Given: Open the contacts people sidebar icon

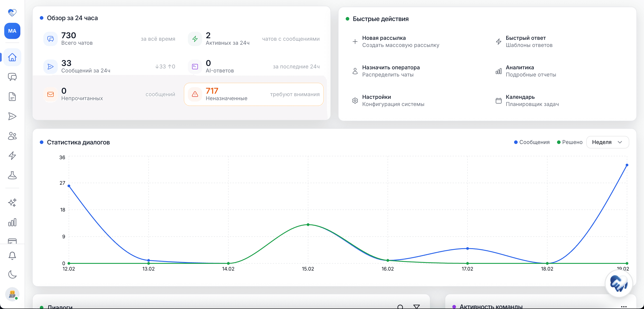Looking at the screenshot, I should (12, 136).
